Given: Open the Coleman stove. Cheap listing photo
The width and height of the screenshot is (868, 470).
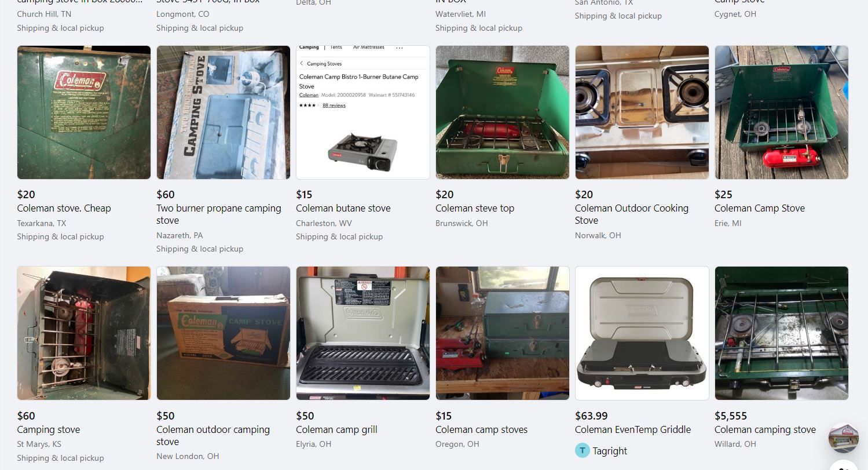Looking at the screenshot, I should 84,112.
